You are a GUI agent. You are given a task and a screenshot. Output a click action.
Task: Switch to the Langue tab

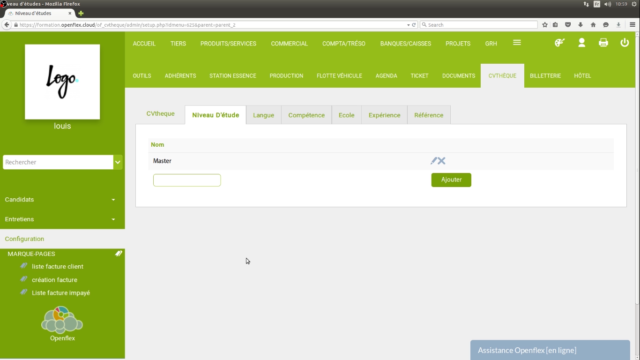(x=263, y=115)
